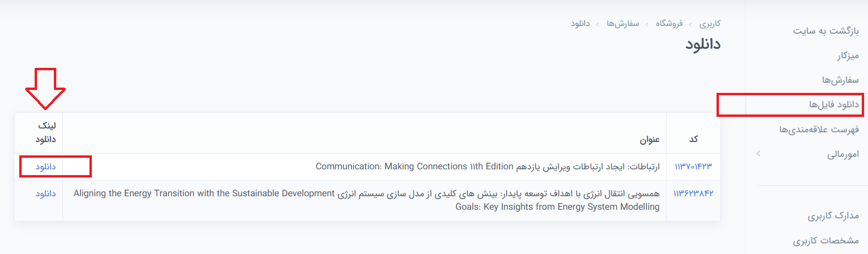Screen dimensions: 868x254
Task: Download the Communication: Making Connections file
Action: [46, 166]
